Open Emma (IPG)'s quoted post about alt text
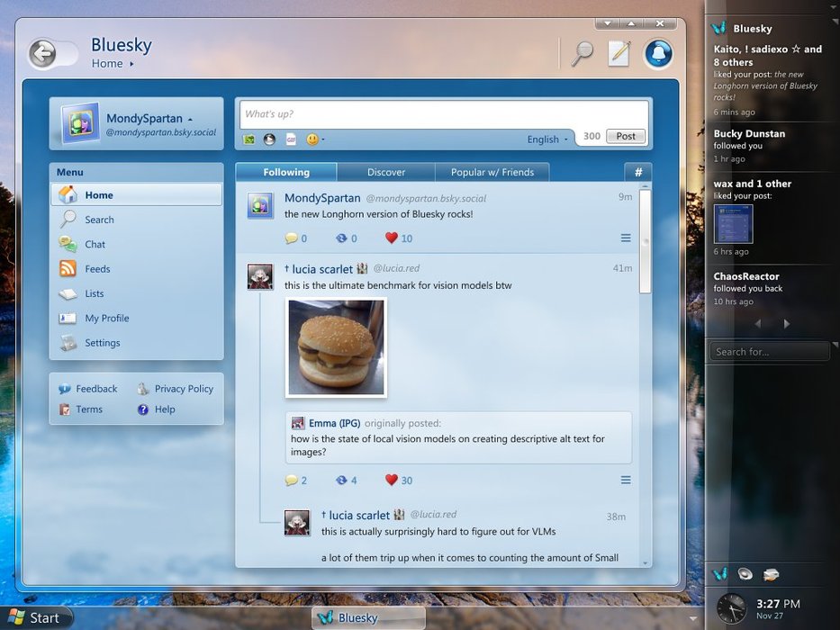840x630 pixels. click(458, 437)
